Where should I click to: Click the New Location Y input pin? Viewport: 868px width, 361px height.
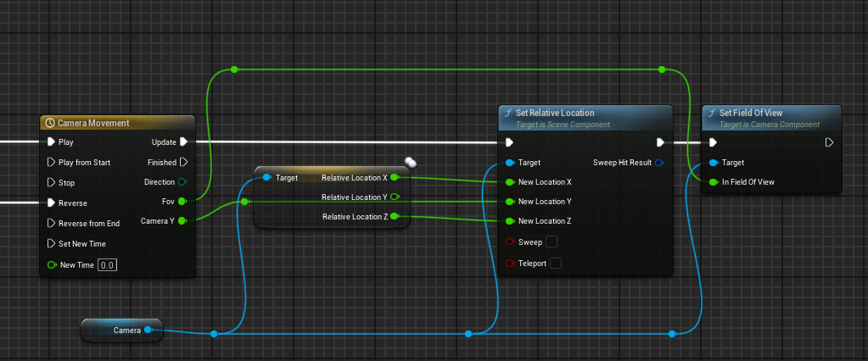point(510,201)
